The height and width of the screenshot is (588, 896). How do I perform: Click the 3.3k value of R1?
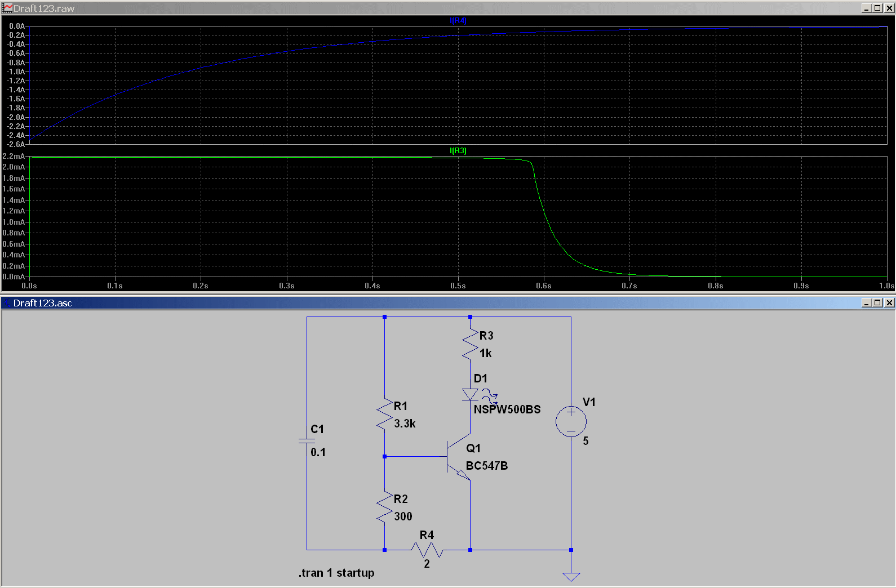(x=405, y=424)
